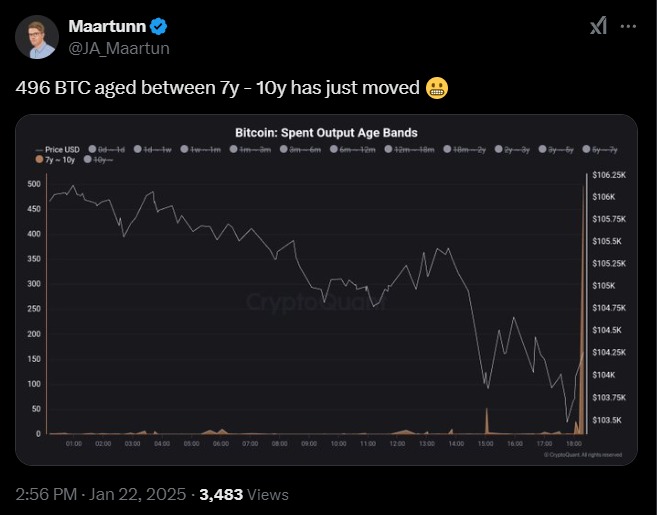
Task: Toggle the 2y–3y legend dot
Action: [x=498, y=149]
